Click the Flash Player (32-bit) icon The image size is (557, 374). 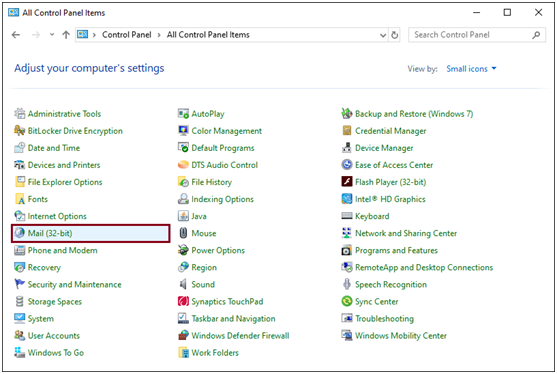click(347, 182)
